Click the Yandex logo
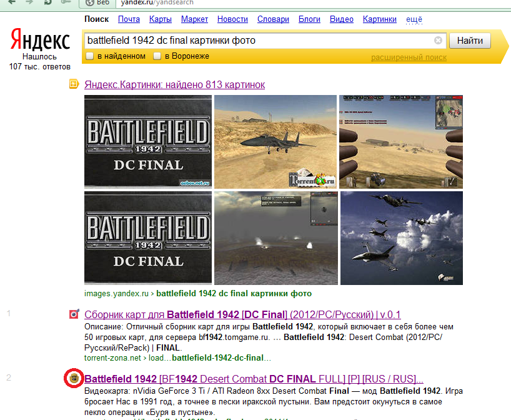The image size is (511, 420). (x=40, y=41)
